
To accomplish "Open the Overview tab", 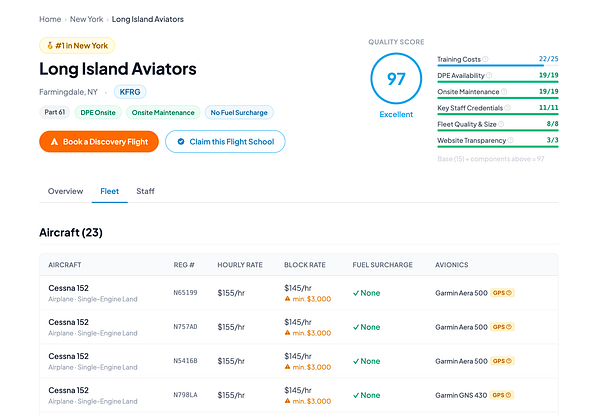I will click(65, 191).
